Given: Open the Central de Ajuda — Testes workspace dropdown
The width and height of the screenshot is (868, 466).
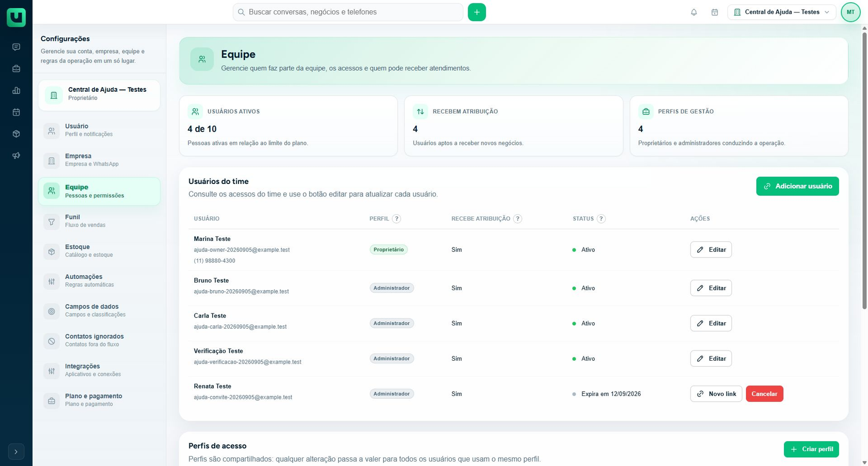Looking at the screenshot, I should coord(782,12).
